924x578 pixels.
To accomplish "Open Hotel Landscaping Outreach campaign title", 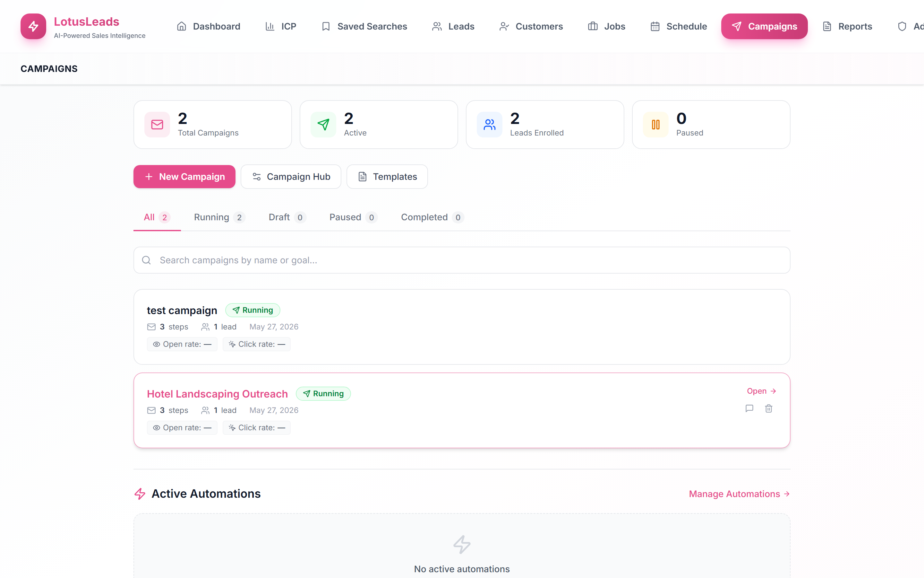I will 217,394.
